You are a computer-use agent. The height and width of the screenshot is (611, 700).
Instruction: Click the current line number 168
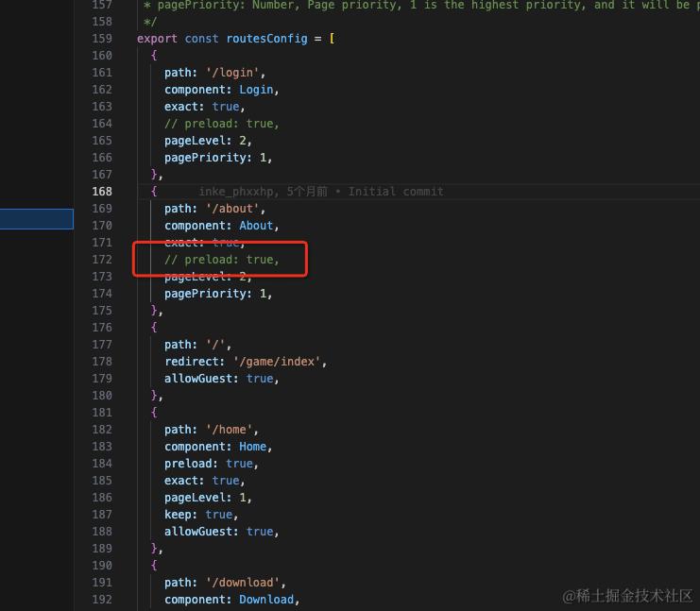coord(102,192)
